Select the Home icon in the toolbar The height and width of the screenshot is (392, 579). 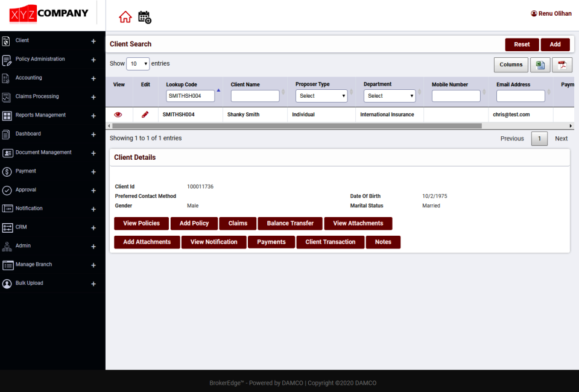click(125, 17)
